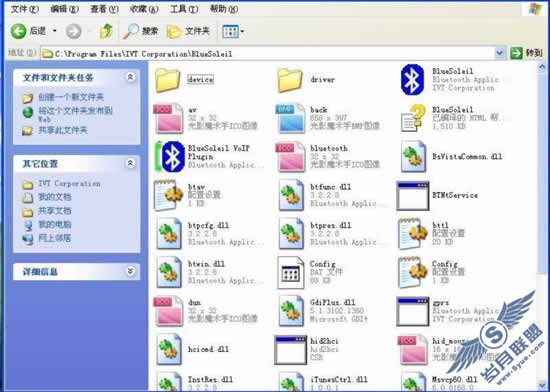The width and height of the screenshot is (550, 392).
Task: Select the av ICO image file
Action: (168, 118)
